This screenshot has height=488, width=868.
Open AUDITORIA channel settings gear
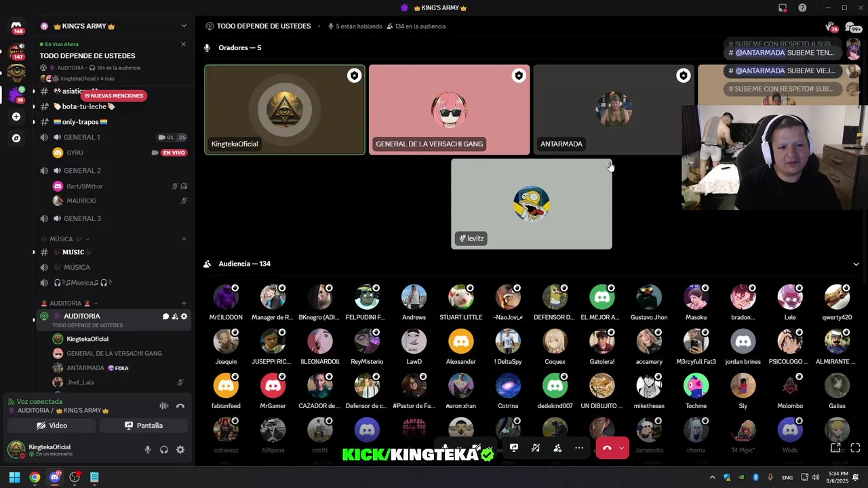184,317
